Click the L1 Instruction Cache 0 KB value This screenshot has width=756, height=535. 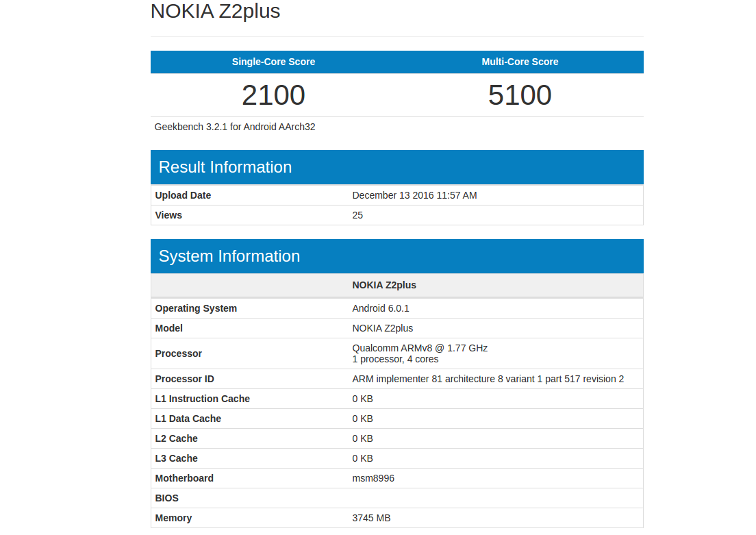pos(362,399)
